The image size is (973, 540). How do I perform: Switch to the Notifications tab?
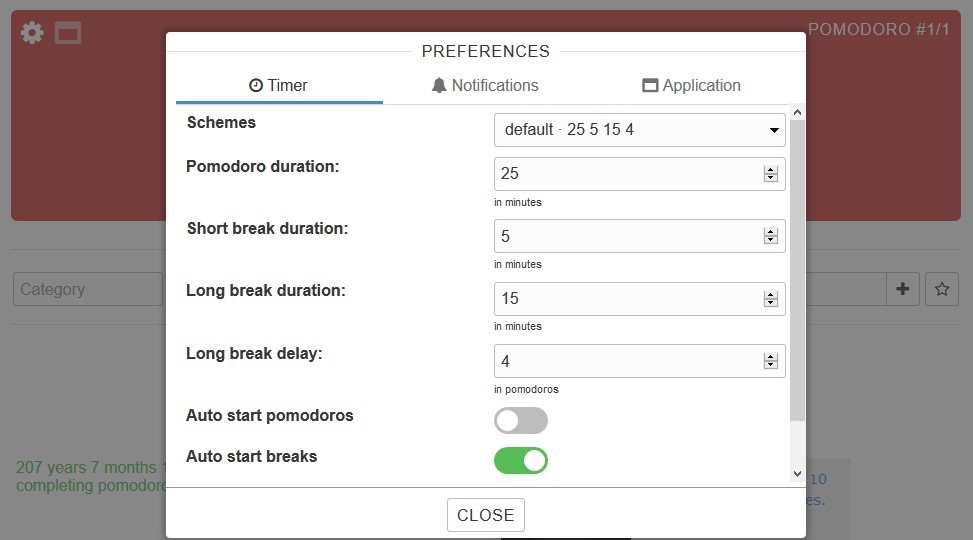[485, 86]
